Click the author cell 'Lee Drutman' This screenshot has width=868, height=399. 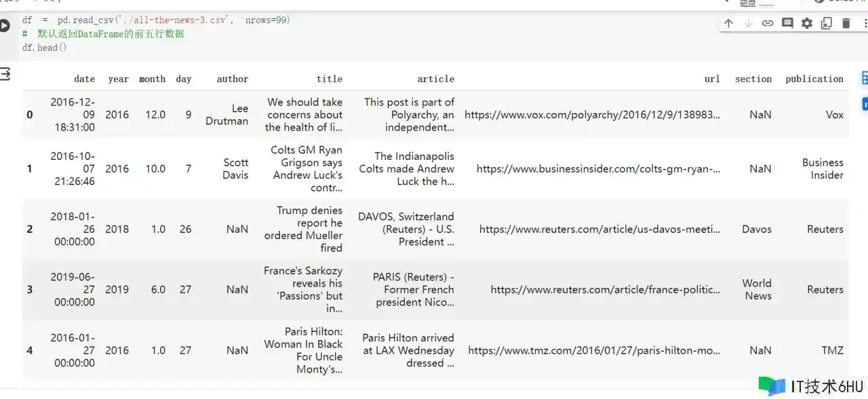(227, 114)
